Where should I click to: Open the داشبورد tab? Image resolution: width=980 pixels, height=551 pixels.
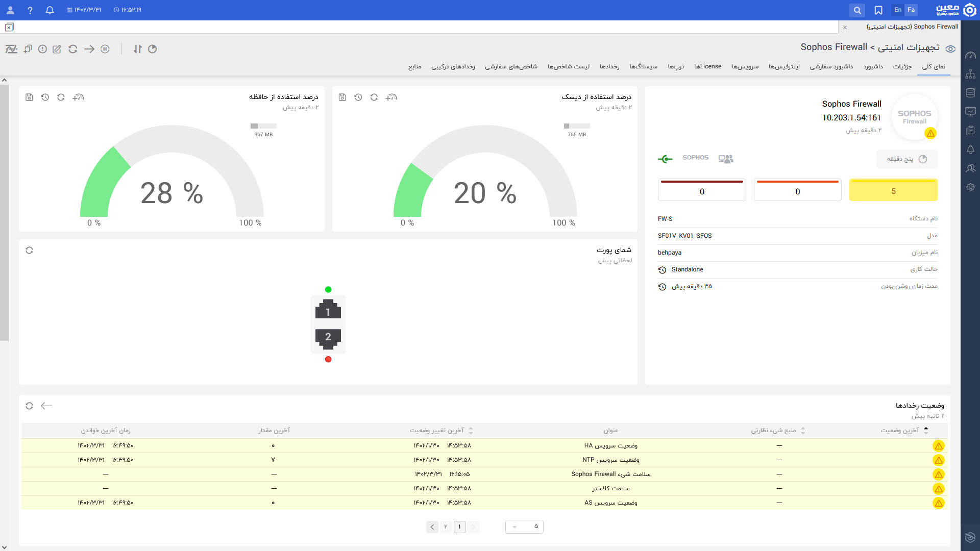point(873,67)
